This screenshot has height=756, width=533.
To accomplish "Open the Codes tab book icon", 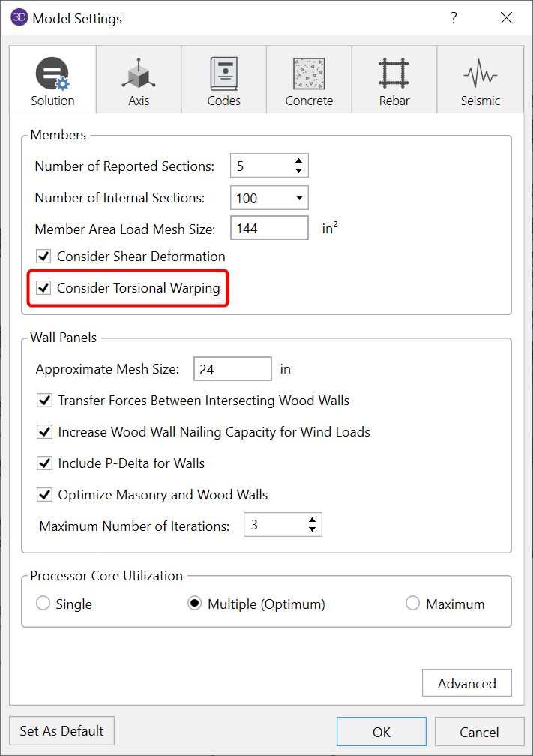I will tap(223, 75).
